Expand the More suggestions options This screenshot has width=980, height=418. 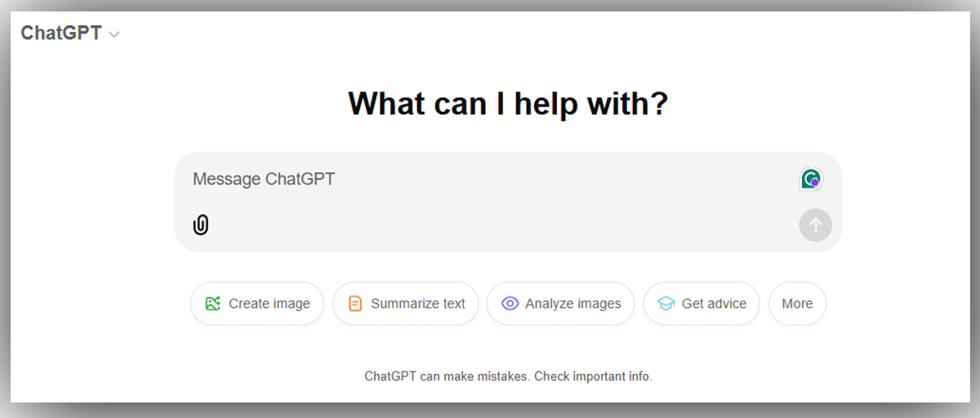click(797, 304)
